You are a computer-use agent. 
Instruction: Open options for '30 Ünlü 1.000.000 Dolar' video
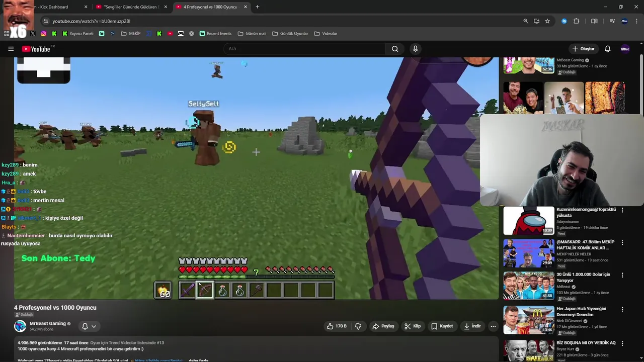pos(622,275)
